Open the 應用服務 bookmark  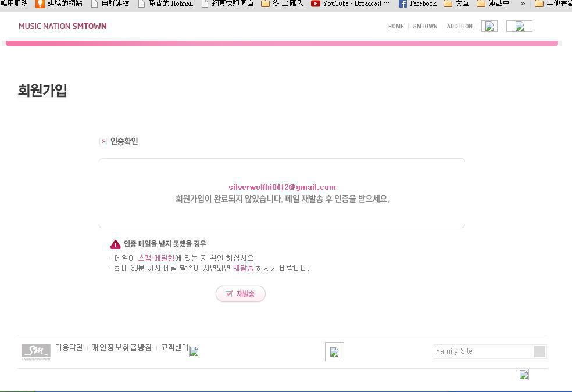pos(14,3)
